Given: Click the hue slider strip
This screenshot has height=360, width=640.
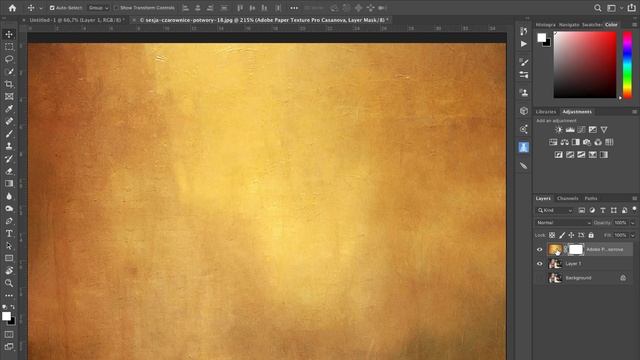Looking at the screenshot, I should [x=627, y=65].
